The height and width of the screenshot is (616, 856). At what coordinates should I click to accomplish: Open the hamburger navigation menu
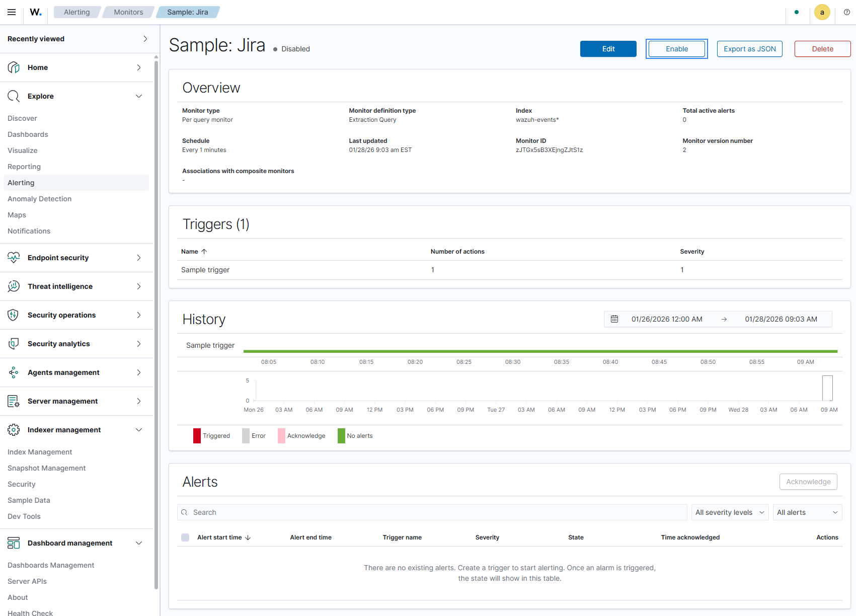coord(12,12)
